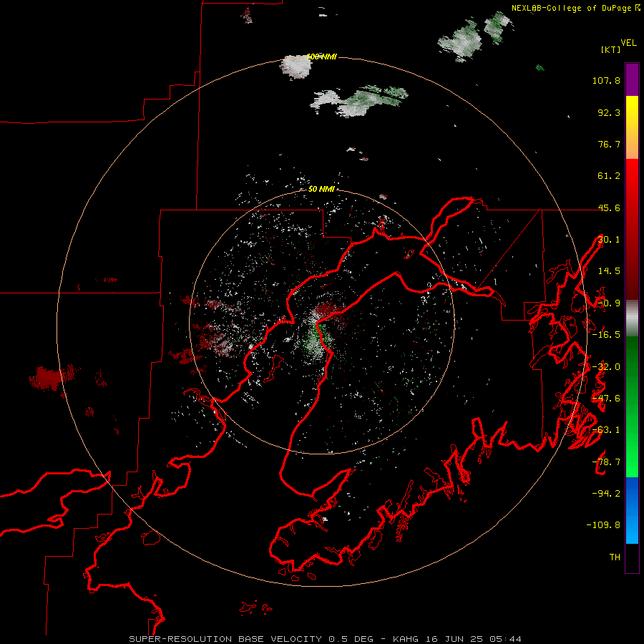Select the -63.1 legend value
This screenshot has height=644, width=644.
pyautogui.click(x=606, y=430)
